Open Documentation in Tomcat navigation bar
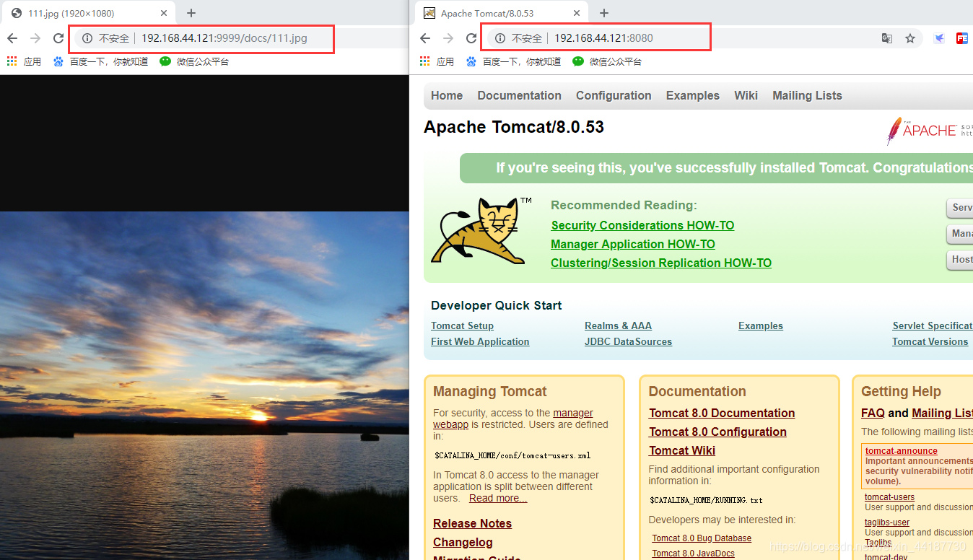 (519, 95)
